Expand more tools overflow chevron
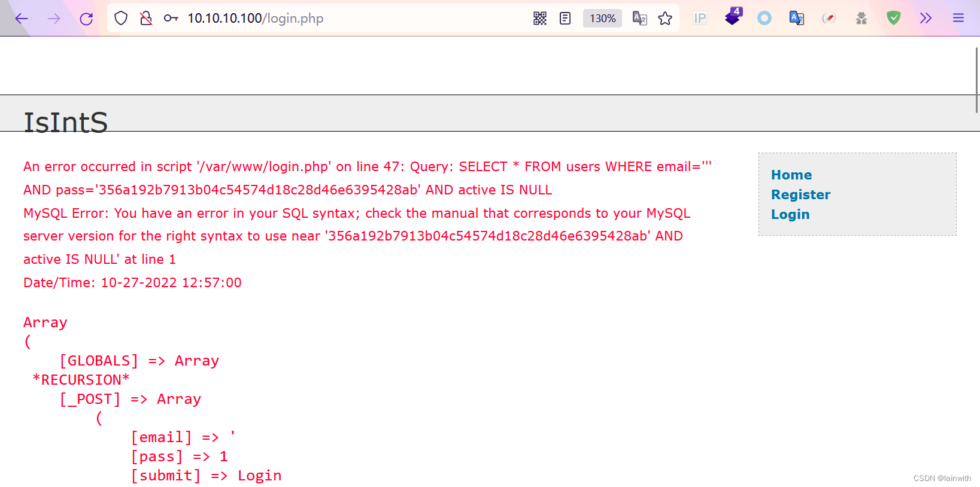 [x=926, y=19]
